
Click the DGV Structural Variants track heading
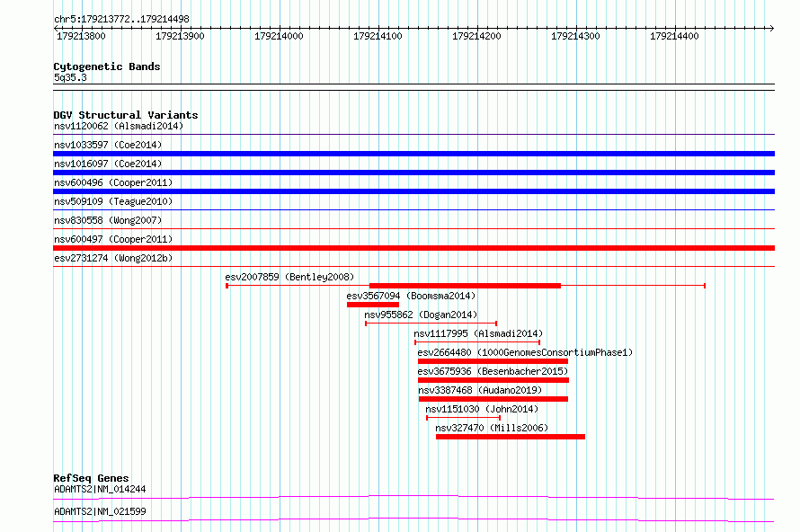coord(126,115)
